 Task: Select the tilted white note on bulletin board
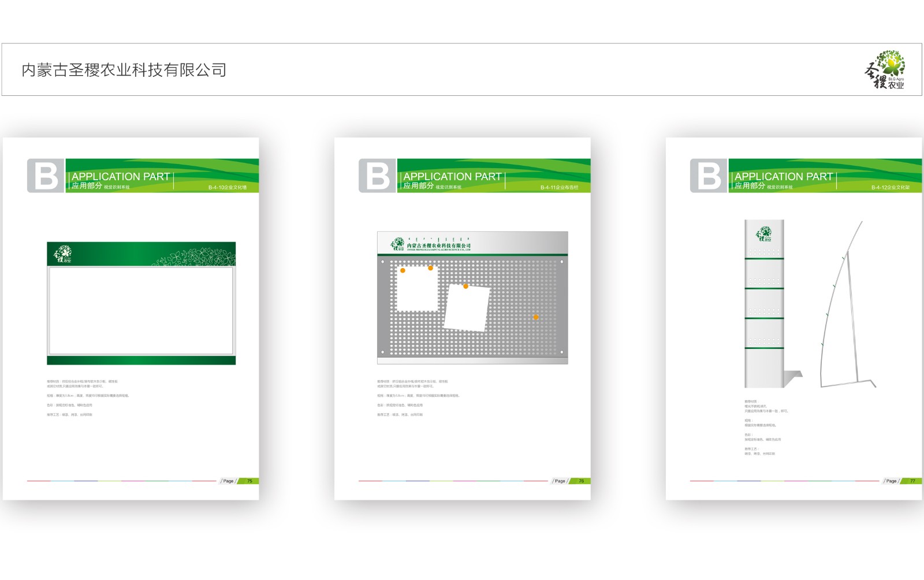tap(467, 309)
